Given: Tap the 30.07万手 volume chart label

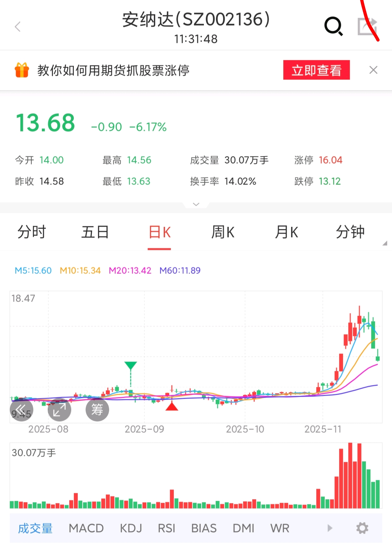Looking at the screenshot, I should coord(34,453).
